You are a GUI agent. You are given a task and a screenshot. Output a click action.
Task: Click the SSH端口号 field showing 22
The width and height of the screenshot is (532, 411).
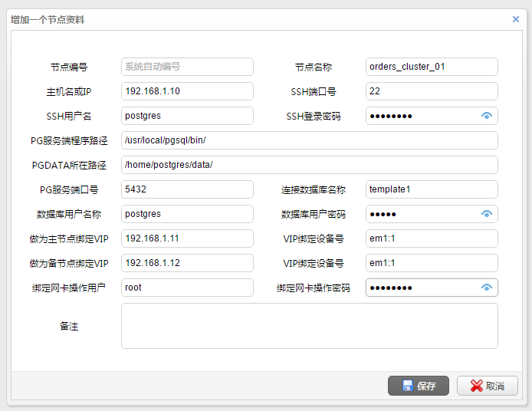pyautogui.click(x=432, y=91)
